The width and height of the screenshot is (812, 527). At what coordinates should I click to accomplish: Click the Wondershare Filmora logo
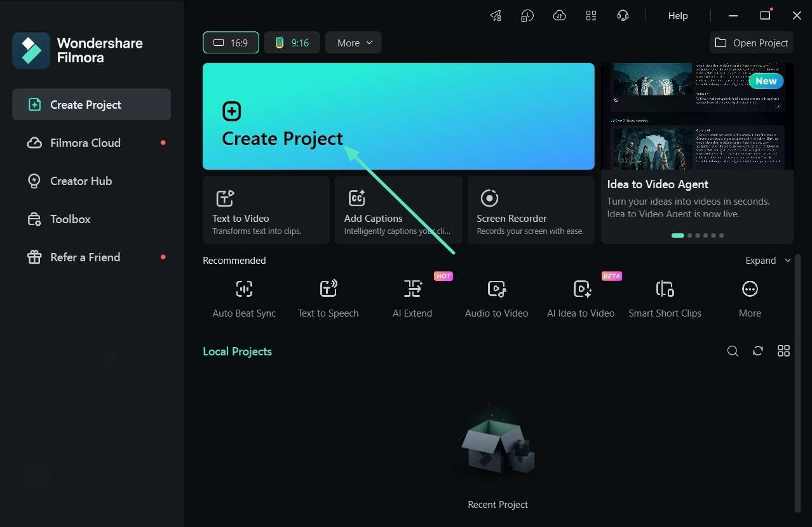pyautogui.click(x=31, y=50)
